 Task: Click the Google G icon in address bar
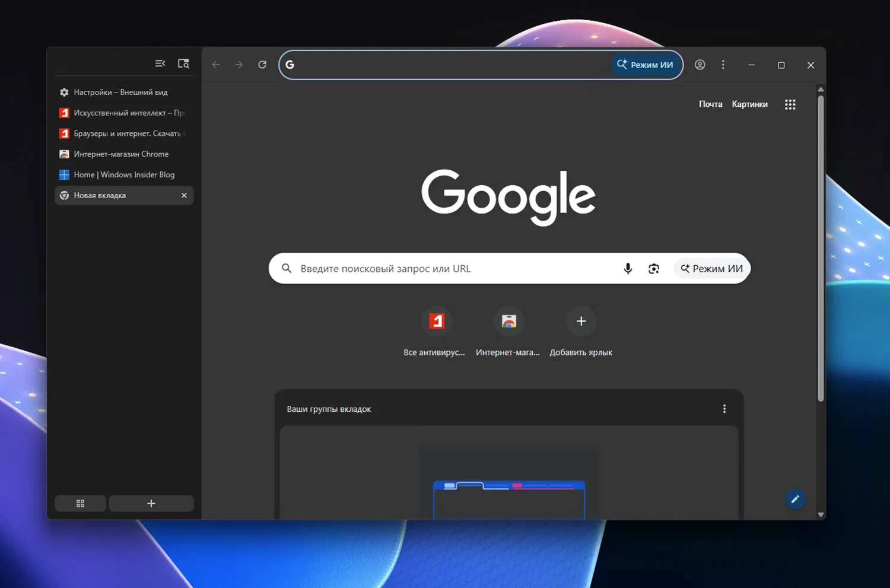(x=290, y=65)
